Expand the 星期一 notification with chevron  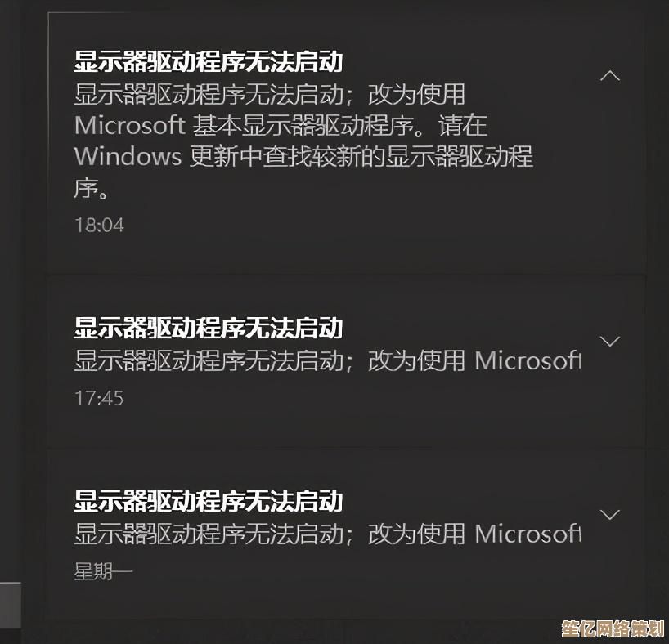coord(609,514)
